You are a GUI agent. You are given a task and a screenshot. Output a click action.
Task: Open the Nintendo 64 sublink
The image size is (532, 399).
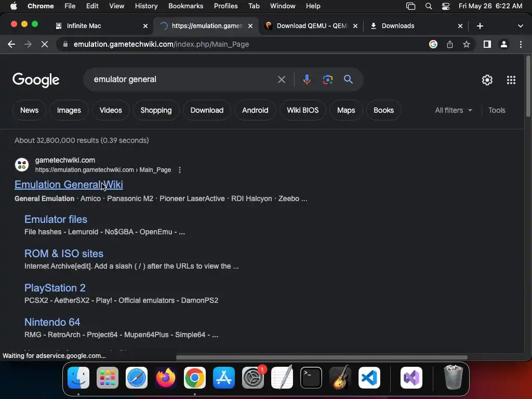tap(52, 322)
